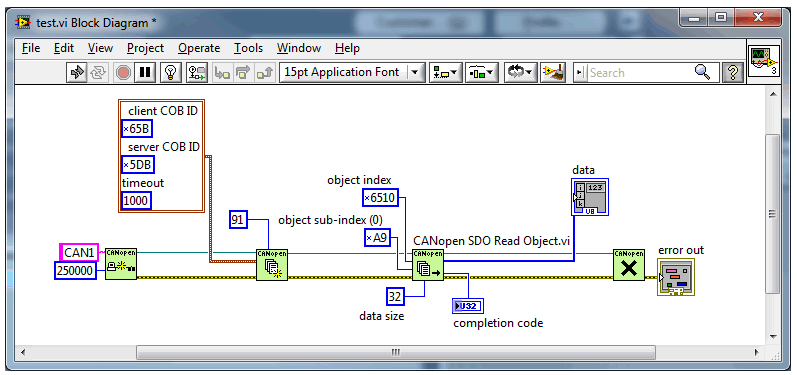
Task: Click the Clean Up Diagram button
Action: 554,73
